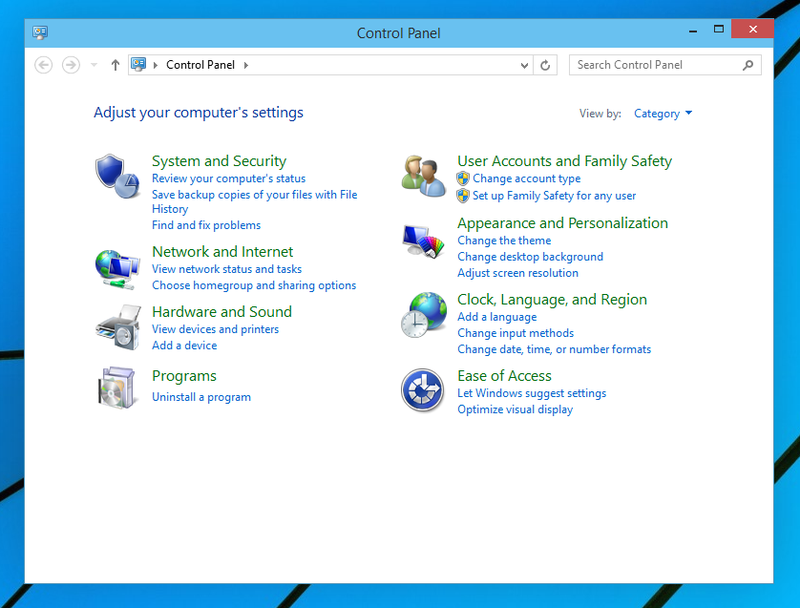Open the Ease of Access circle icon
The height and width of the screenshot is (608, 800).
click(x=422, y=390)
